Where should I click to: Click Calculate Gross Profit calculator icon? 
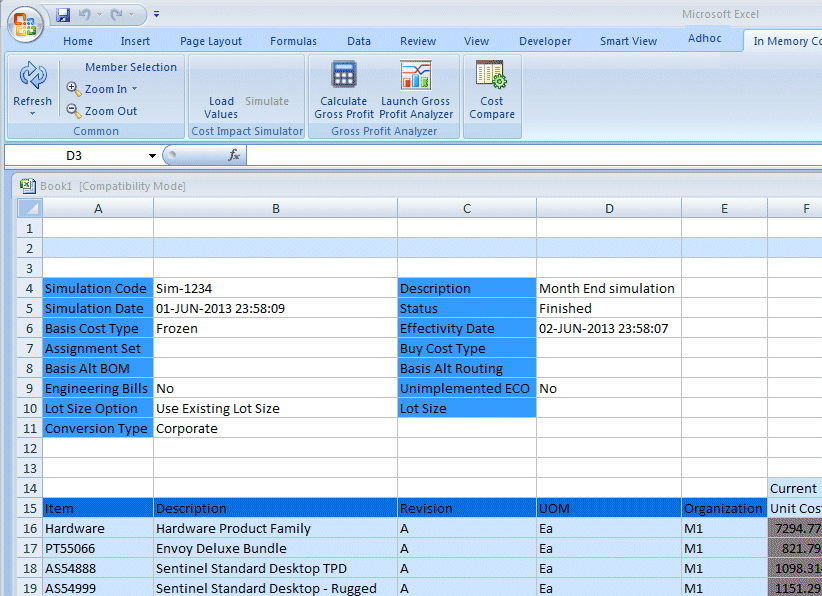point(344,77)
